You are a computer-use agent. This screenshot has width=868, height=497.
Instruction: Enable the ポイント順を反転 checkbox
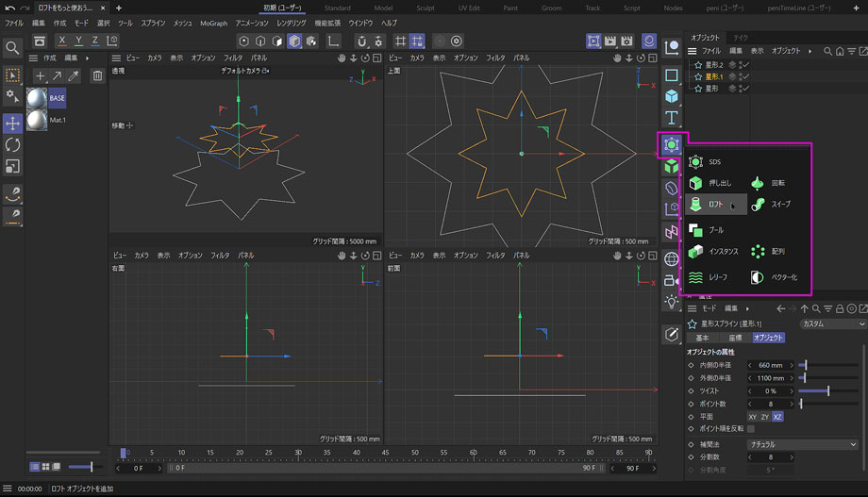(751, 428)
